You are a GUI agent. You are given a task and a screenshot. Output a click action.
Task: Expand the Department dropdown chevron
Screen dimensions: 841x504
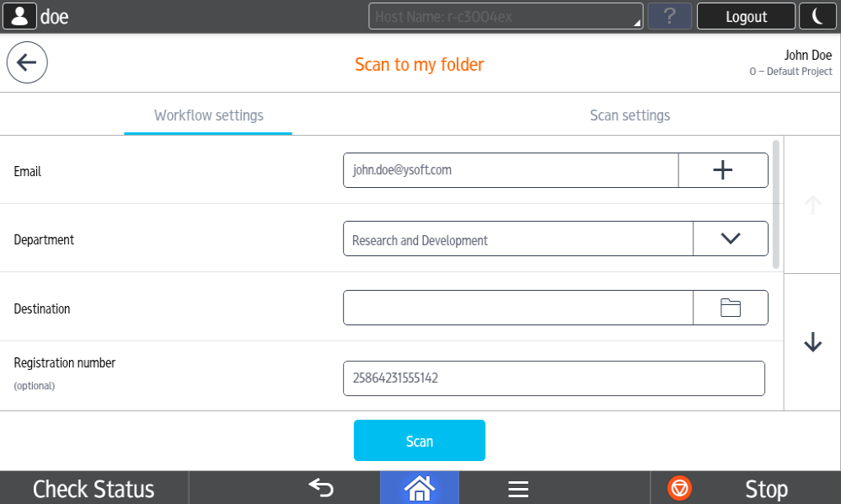coord(730,239)
